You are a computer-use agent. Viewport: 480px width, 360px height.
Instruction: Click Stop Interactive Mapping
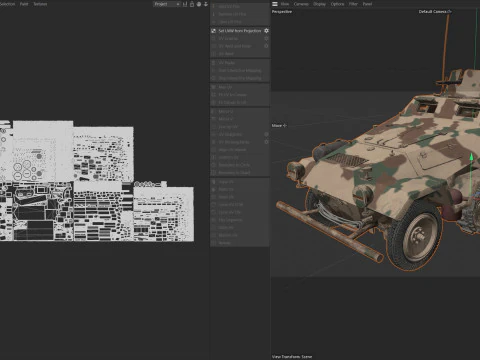pyautogui.click(x=240, y=78)
